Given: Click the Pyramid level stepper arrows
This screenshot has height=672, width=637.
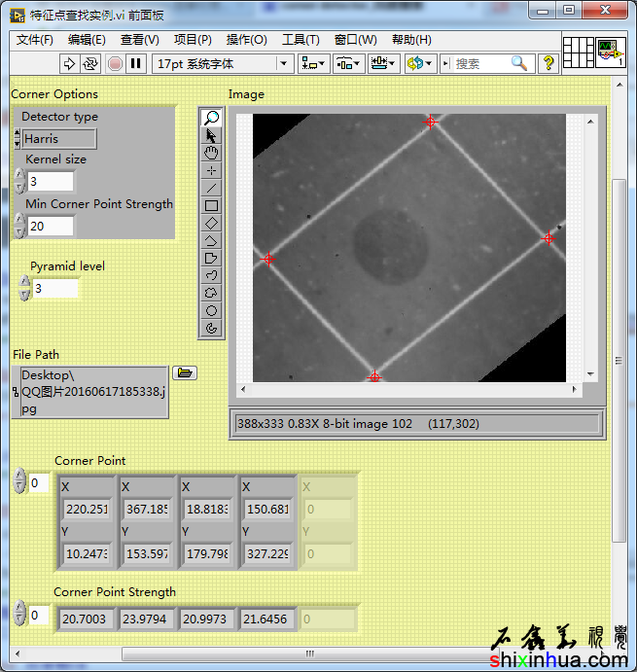Looking at the screenshot, I should 25,289.
